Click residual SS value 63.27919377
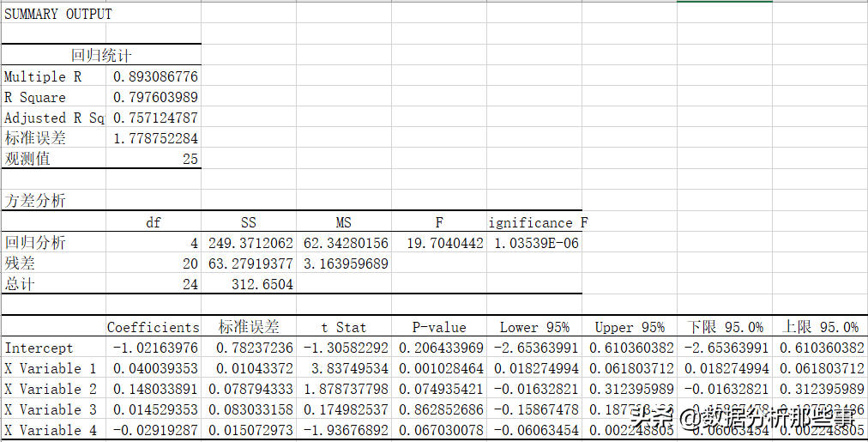The height and width of the screenshot is (442, 868). pyautogui.click(x=250, y=263)
